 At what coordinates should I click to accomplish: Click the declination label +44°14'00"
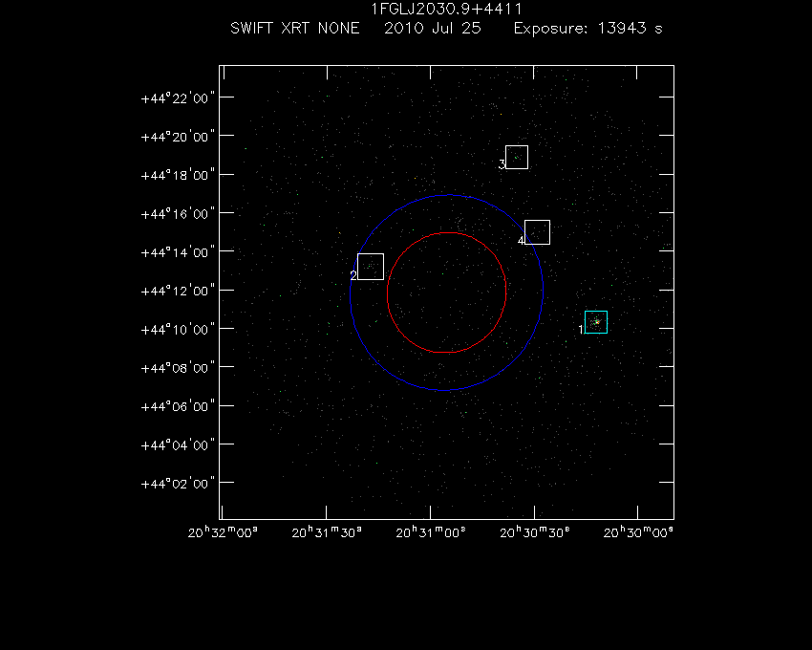point(178,252)
